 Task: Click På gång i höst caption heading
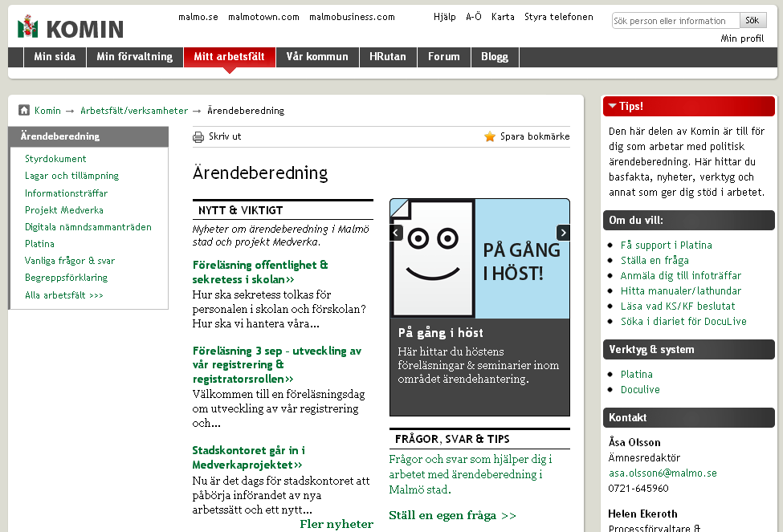point(440,333)
